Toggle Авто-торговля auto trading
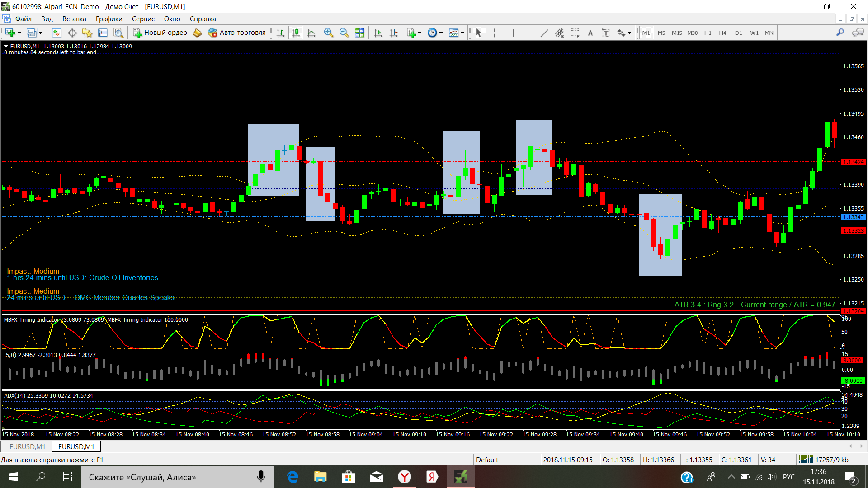 [237, 33]
